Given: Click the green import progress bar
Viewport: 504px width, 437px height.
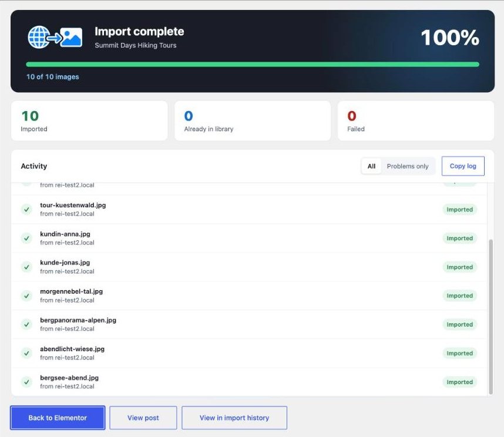Looking at the screenshot, I should (253, 64).
